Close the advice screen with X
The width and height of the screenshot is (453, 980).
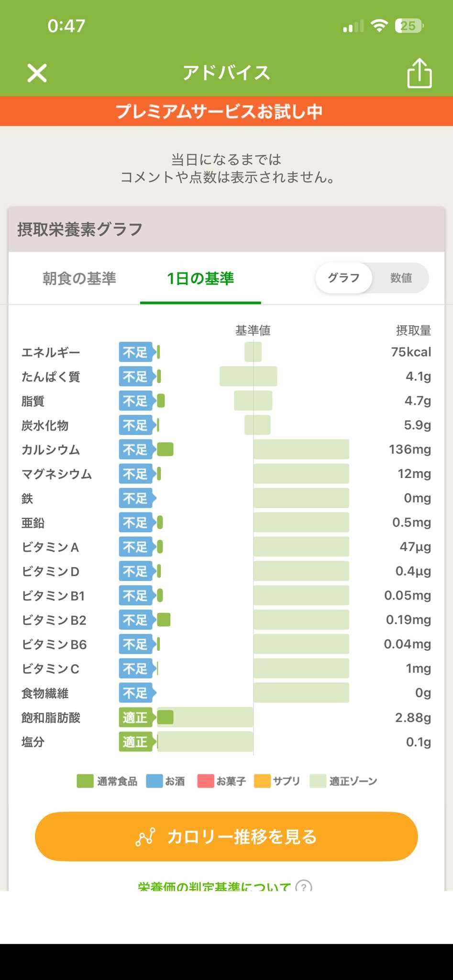click(37, 73)
